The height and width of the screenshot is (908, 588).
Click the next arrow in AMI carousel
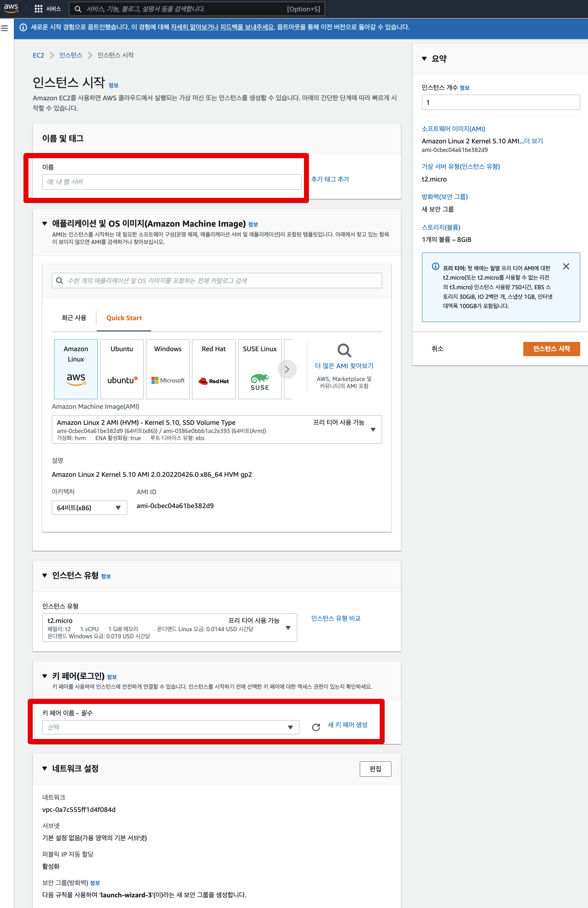287,369
